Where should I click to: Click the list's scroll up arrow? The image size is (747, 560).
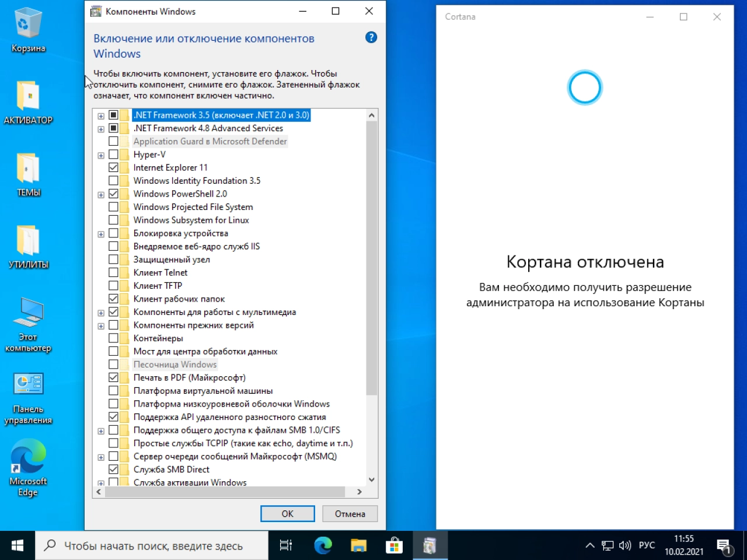tap(372, 115)
